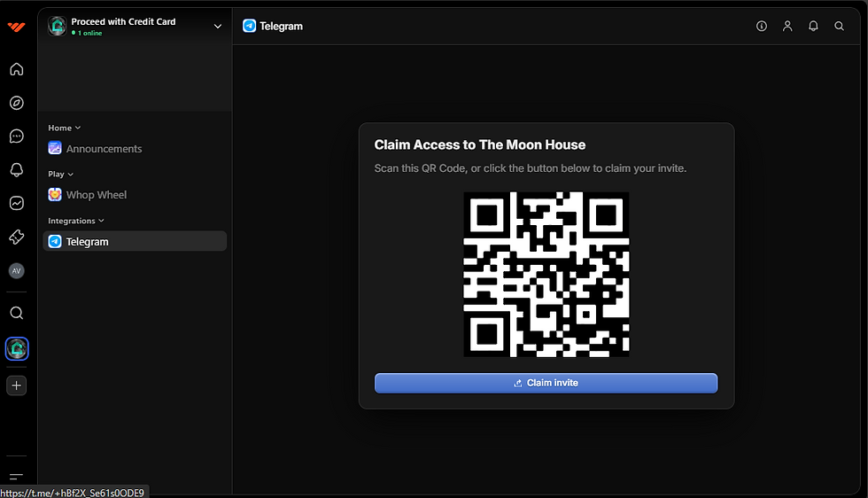The width and height of the screenshot is (868, 498).
Task: Click the Telegram icon in header
Action: (x=250, y=26)
